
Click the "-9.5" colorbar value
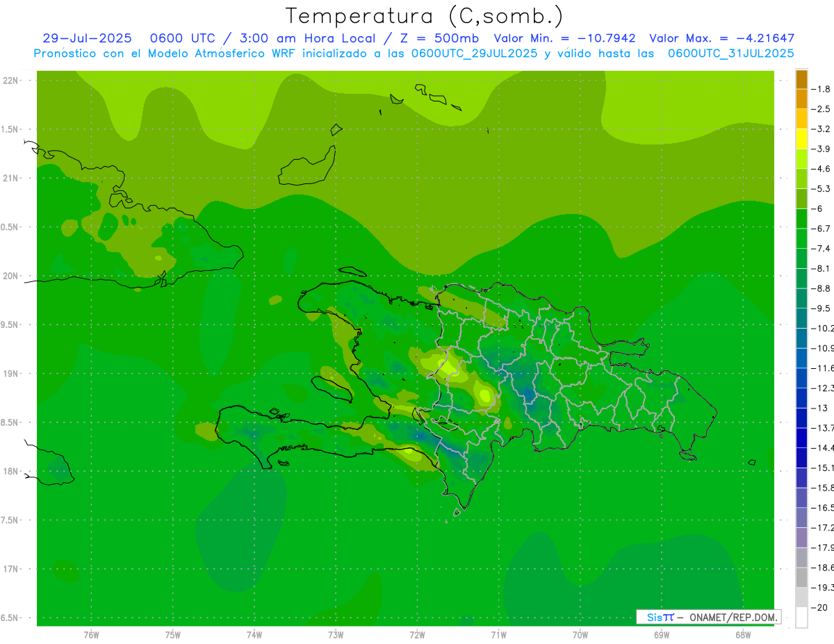pyautogui.click(x=821, y=308)
